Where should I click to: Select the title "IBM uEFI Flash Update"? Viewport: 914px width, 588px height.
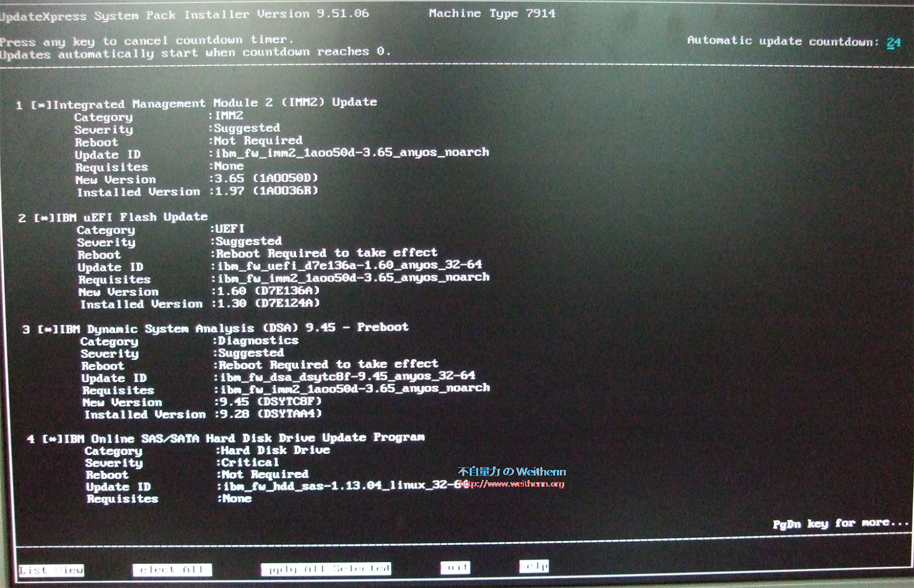[x=132, y=218]
